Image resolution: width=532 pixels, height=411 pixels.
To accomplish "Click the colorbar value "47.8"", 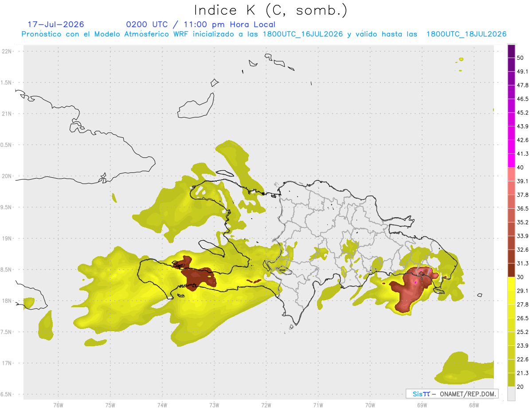I will (523, 85).
